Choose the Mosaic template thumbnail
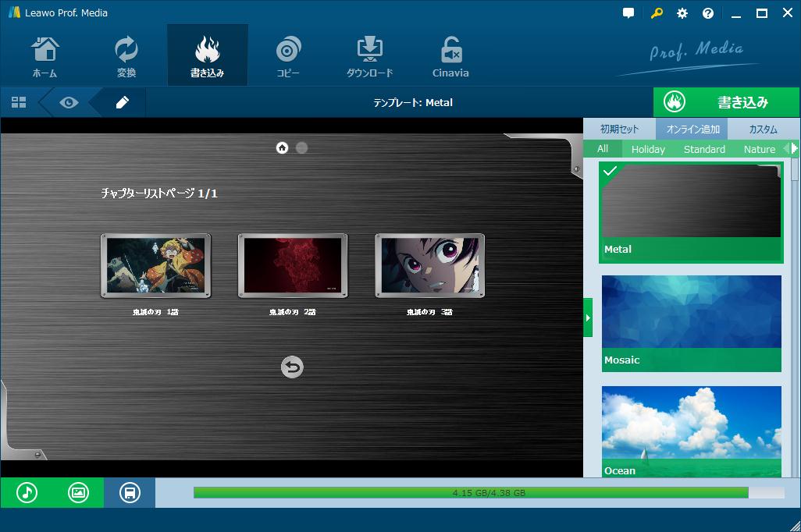Screen dimensions: 801x532 691,321
